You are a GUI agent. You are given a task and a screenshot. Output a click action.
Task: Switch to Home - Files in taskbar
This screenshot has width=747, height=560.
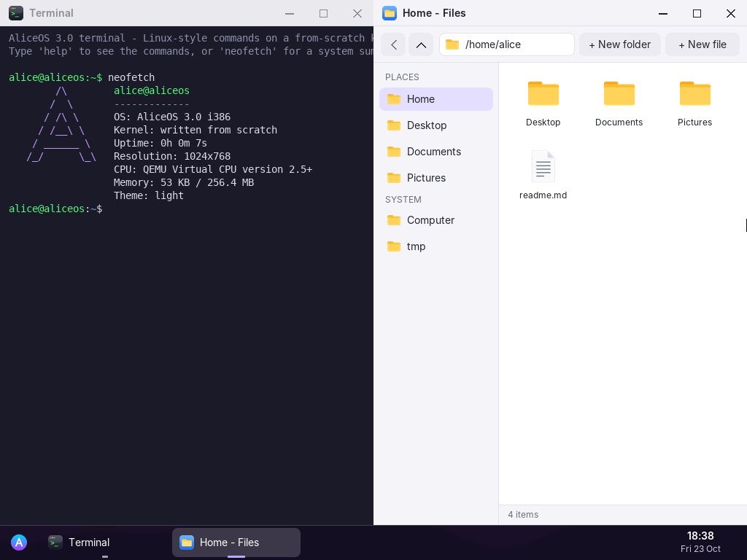click(x=236, y=542)
